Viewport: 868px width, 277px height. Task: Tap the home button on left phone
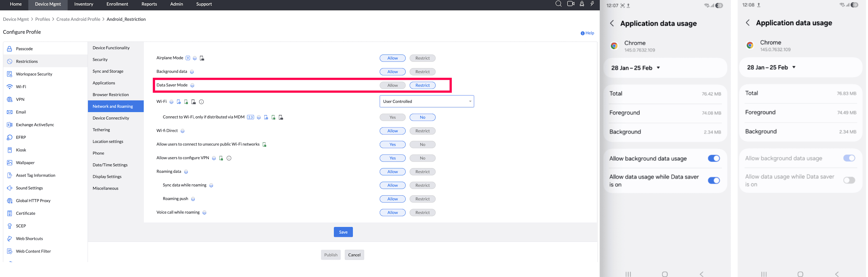click(665, 274)
